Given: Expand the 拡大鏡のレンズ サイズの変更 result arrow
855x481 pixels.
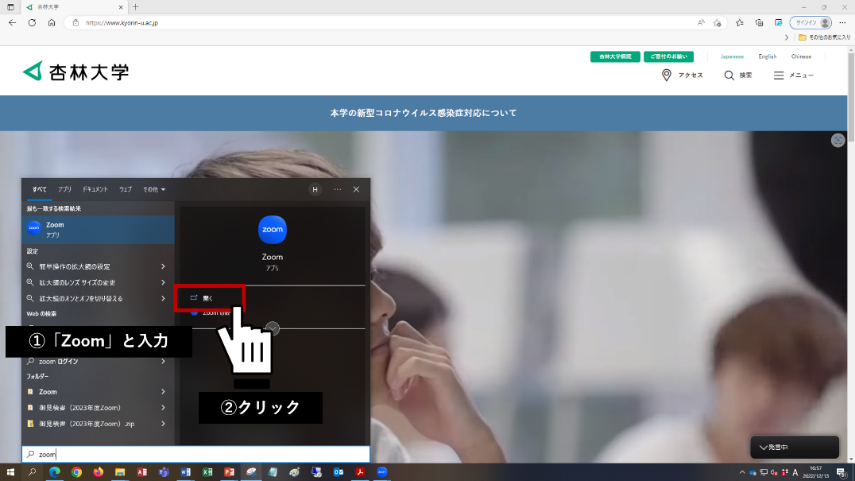Looking at the screenshot, I should coord(163,283).
